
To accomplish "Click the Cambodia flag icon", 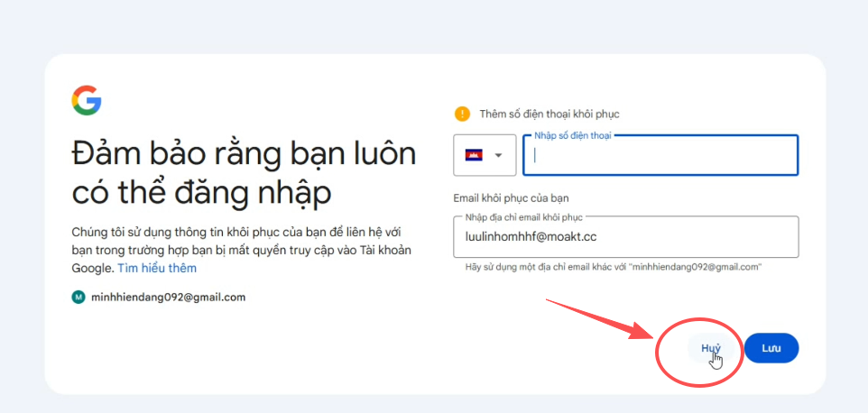I will pyautogui.click(x=474, y=155).
